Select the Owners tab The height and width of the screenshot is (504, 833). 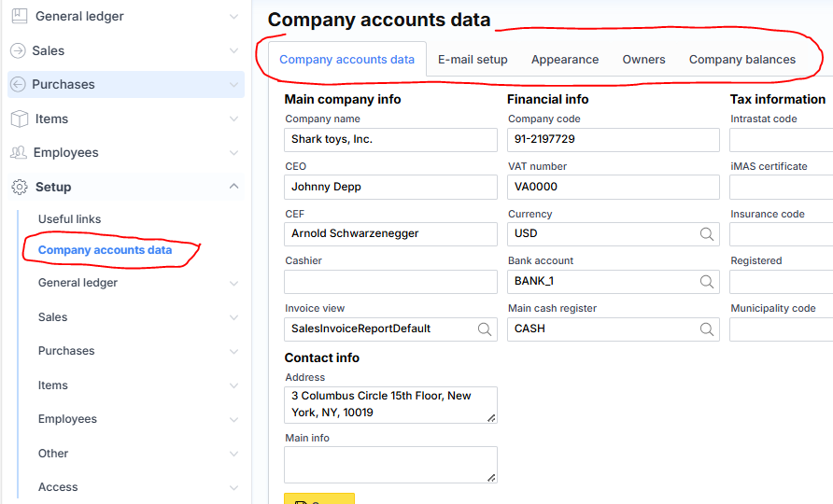[643, 60]
